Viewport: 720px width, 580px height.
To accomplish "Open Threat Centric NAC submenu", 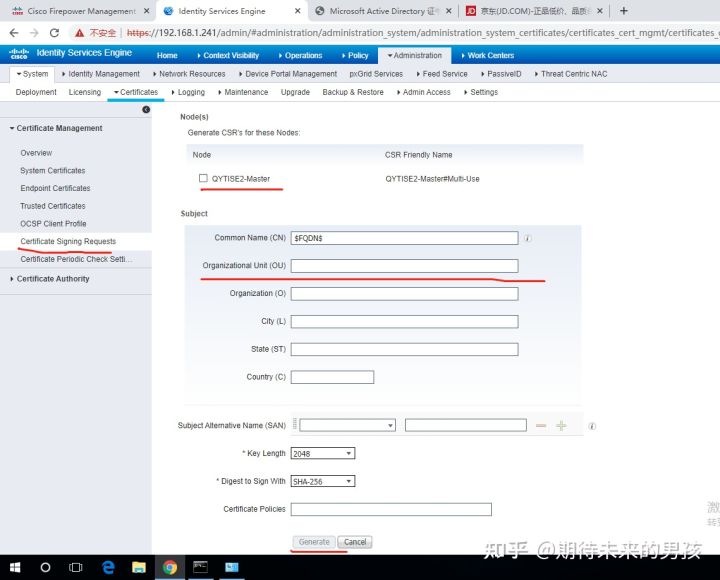I will click(571, 74).
